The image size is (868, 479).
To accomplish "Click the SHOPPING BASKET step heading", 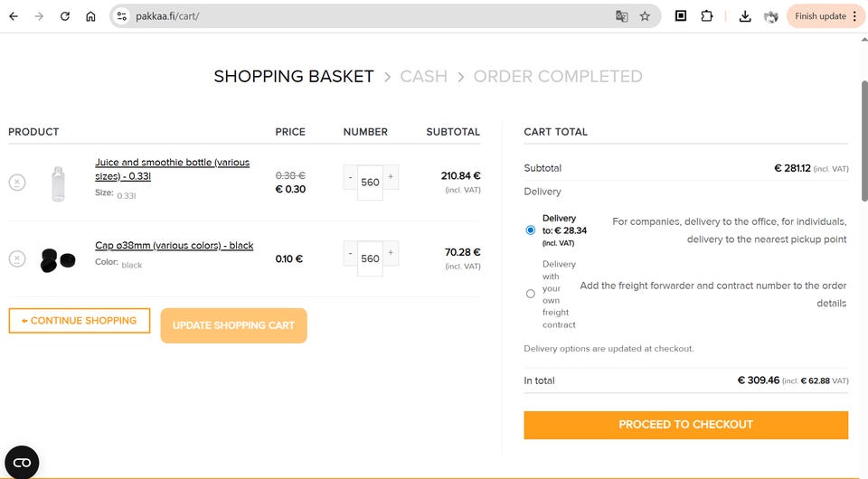I will (x=294, y=77).
